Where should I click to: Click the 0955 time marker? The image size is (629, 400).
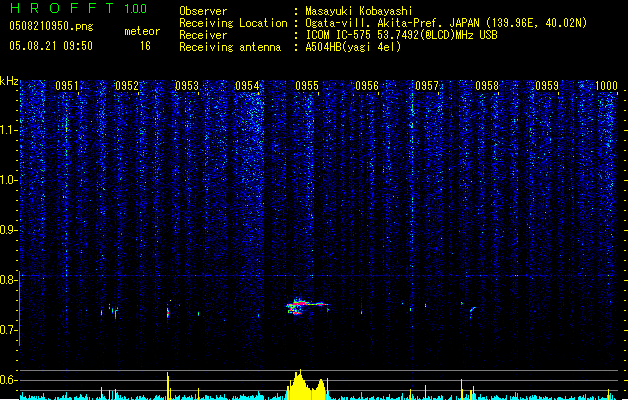click(307, 86)
